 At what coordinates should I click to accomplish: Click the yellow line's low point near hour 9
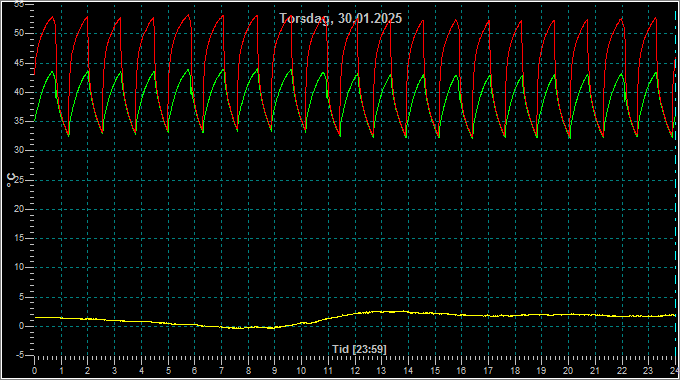pos(272,328)
